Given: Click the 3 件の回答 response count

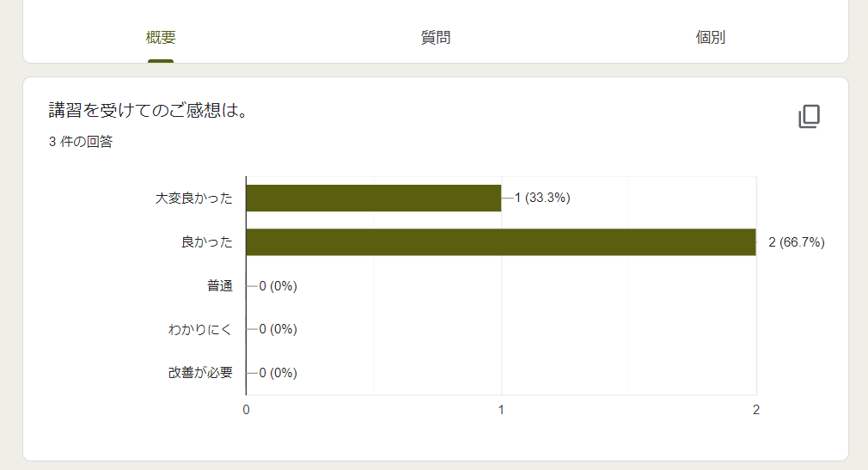Looking at the screenshot, I should point(81,142).
